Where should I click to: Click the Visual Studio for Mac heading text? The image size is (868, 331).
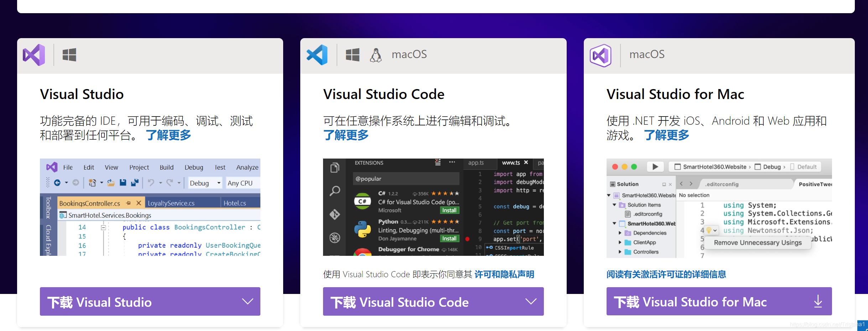tap(675, 94)
